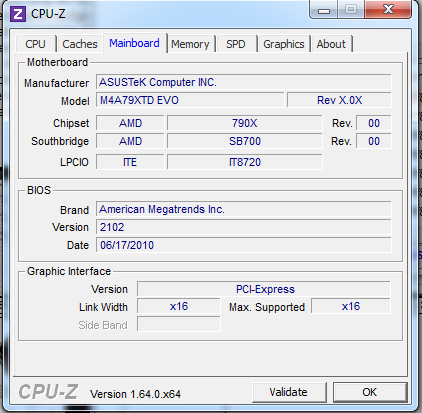This screenshot has height=413, width=422.
Task: Switch to the Memory tab
Action: tap(190, 44)
